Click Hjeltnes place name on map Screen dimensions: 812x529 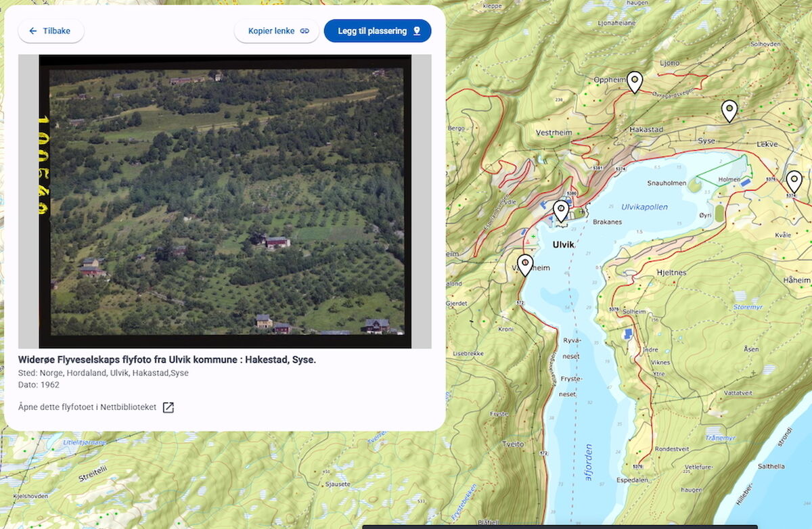[x=671, y=272]
